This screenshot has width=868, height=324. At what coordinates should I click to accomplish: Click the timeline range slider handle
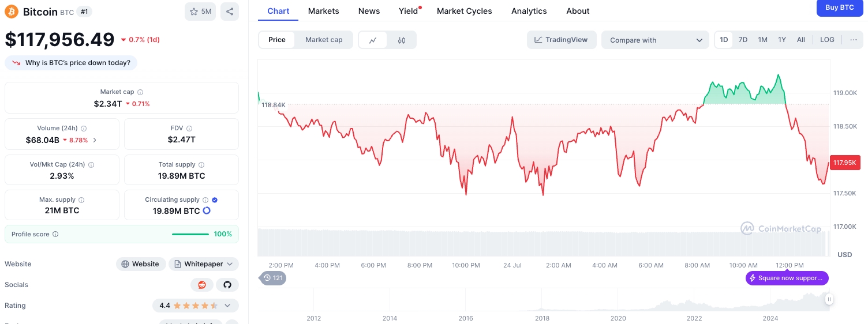pos(829,299)
